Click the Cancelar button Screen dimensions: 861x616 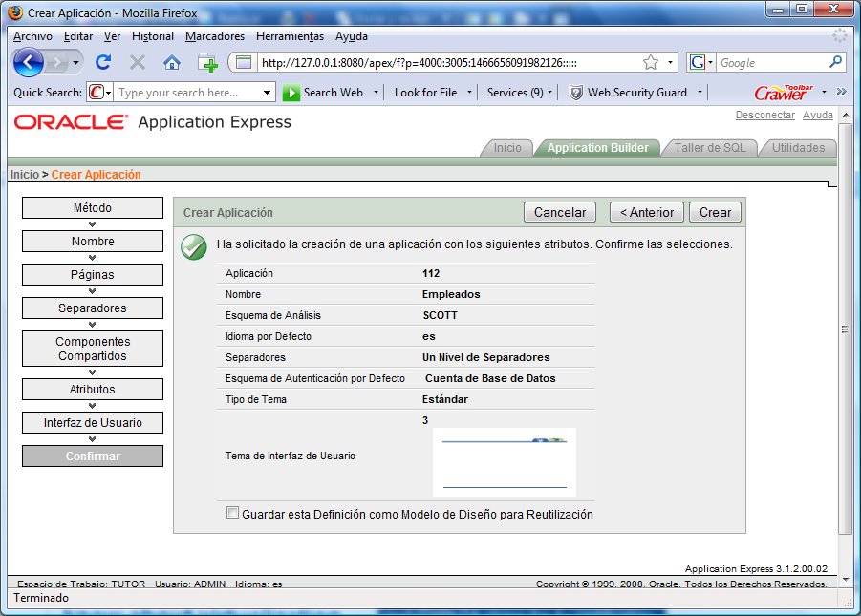click(x=560, y=212)
